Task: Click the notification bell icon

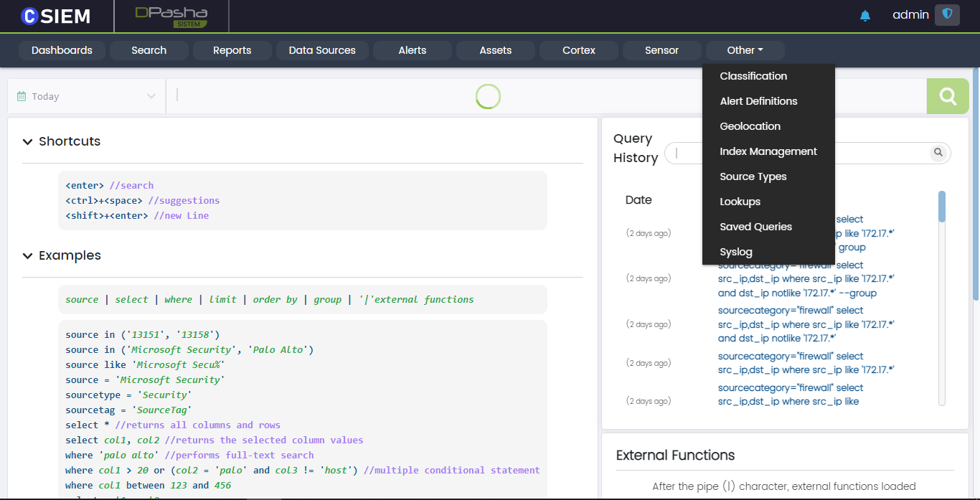Action: click(864, 16)
